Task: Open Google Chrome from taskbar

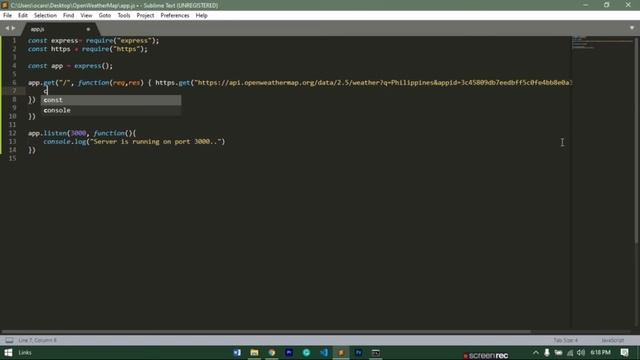Action: point(272,353)
